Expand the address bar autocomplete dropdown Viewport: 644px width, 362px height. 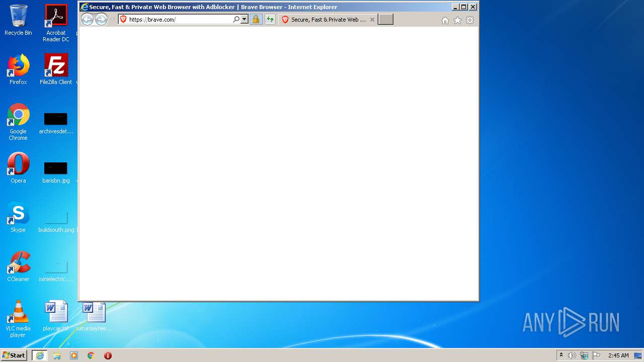tap(245, 20)
